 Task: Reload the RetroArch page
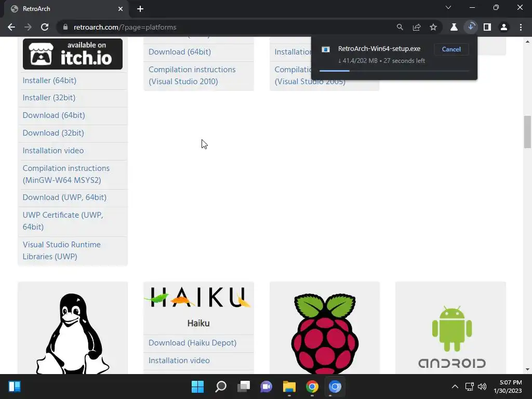pos(45,27)
